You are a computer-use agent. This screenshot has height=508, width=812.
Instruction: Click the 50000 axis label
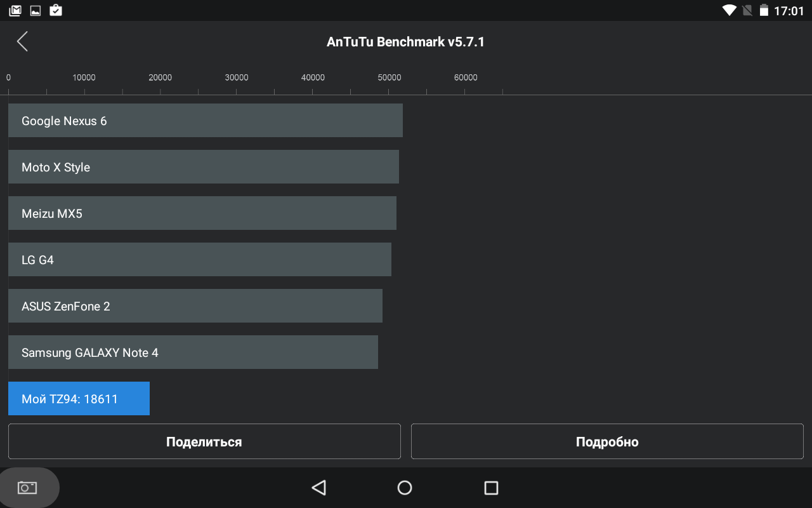[390, 77]
